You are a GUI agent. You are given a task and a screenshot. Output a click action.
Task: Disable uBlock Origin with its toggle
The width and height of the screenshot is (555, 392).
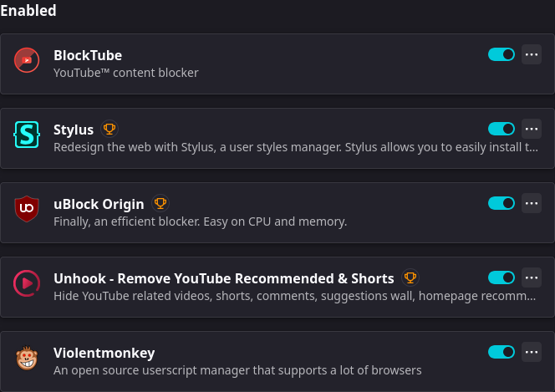[x=502, y=203]
